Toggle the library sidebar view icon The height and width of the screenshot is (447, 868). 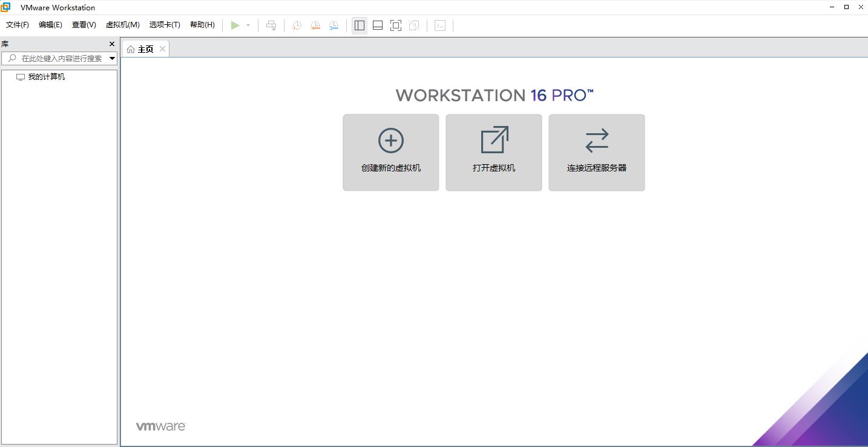(360, 25)
